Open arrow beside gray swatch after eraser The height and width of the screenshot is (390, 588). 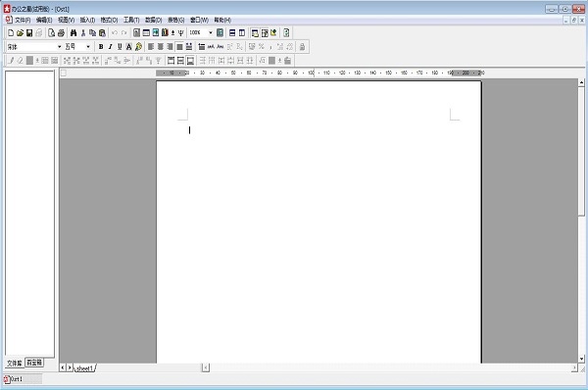pyautogui.click(x=37, y=61)
